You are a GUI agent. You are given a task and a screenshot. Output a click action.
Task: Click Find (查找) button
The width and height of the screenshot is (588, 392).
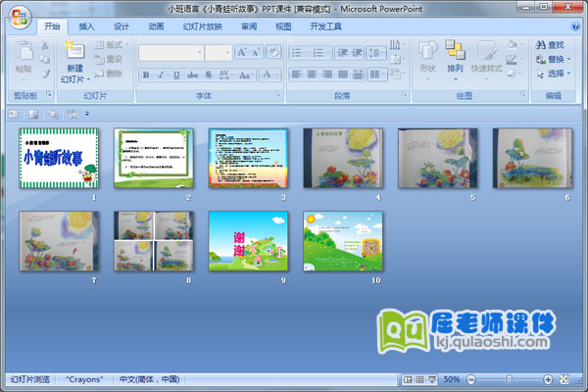(x=550, y=45)
